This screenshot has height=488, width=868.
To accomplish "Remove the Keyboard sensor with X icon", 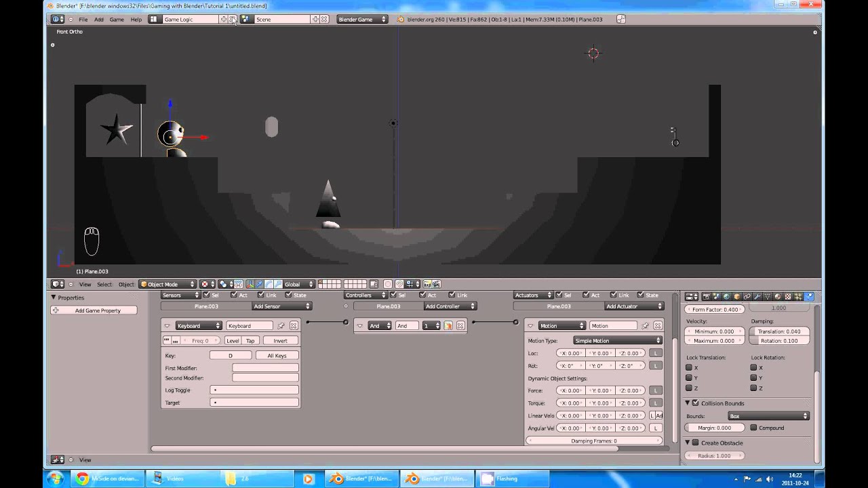I will 294,326.
